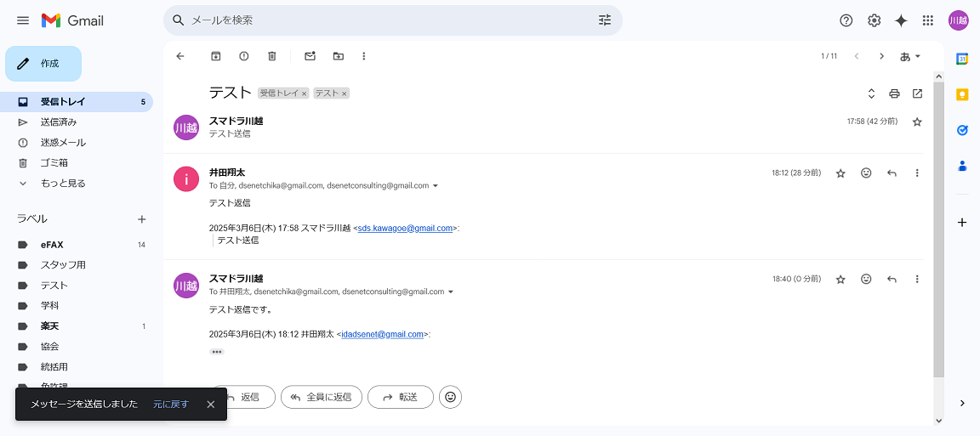This screenshot has height=436, width=980.
Task: Delete conversation with the trash icon
Action: point(272,56)
